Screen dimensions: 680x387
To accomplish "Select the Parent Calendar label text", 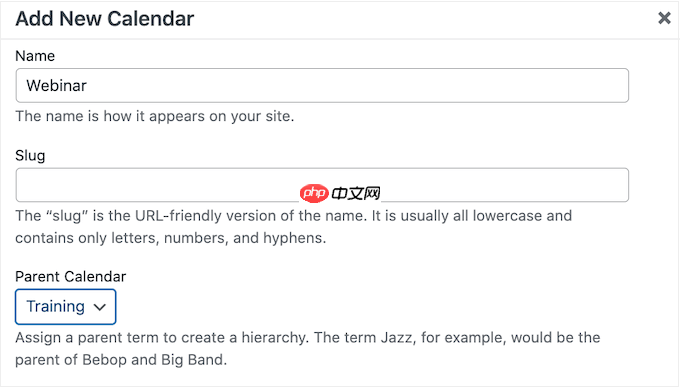I will click(71, 276).
